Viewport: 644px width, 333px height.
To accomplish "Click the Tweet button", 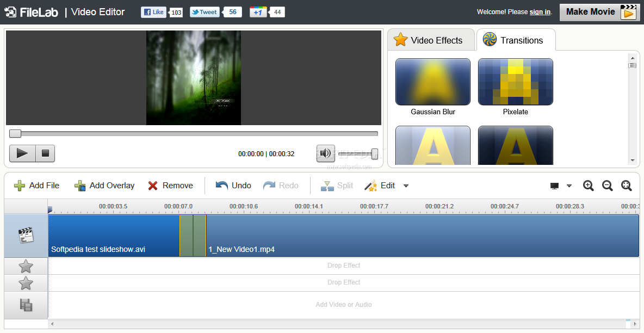I will pos(205,12).
